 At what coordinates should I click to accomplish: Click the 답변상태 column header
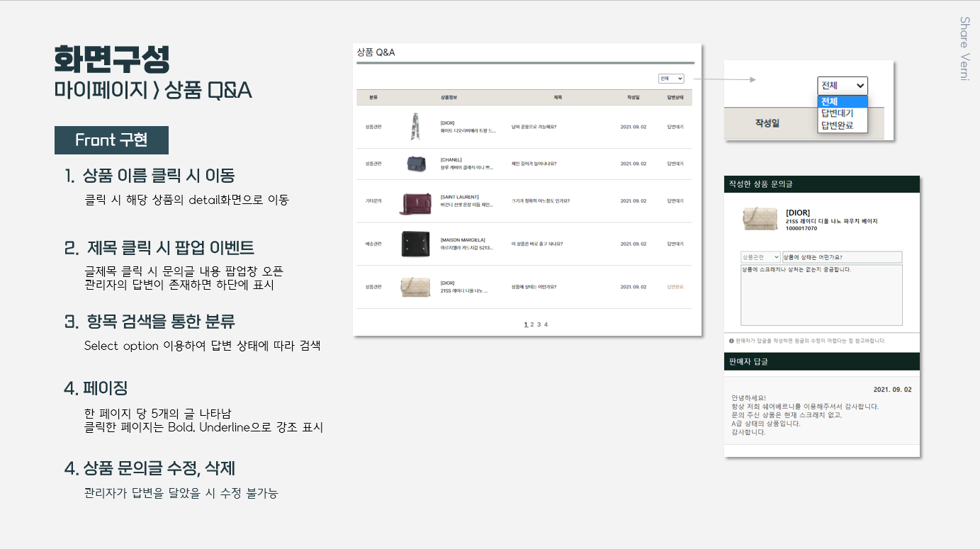click(675, 97)
